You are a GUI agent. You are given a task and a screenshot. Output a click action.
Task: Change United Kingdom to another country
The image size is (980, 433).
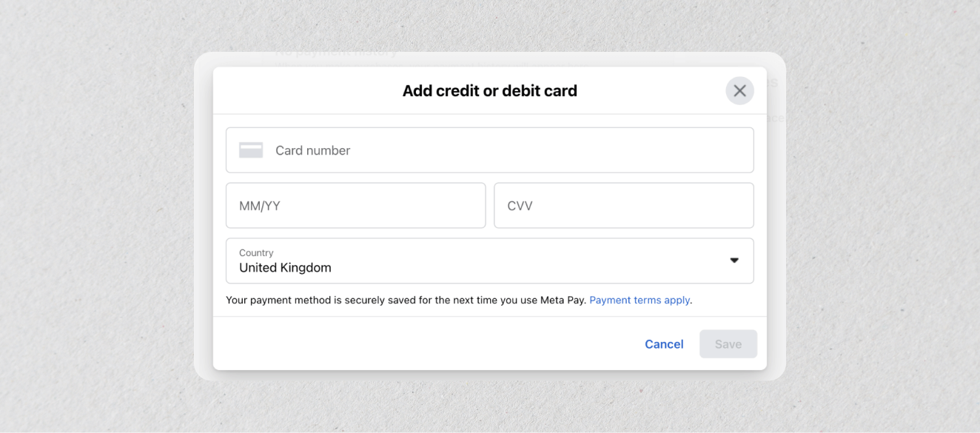click(x=489, y=261)
